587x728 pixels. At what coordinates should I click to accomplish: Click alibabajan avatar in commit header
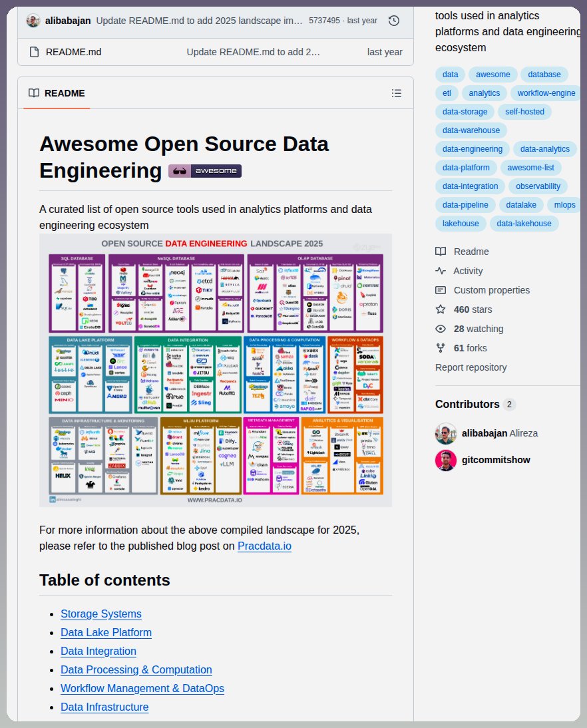pyautogui.click(x=33, y=21)
